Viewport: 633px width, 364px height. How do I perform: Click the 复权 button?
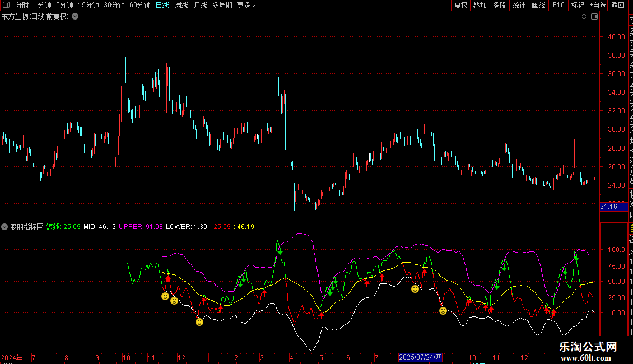pos(460,5)
